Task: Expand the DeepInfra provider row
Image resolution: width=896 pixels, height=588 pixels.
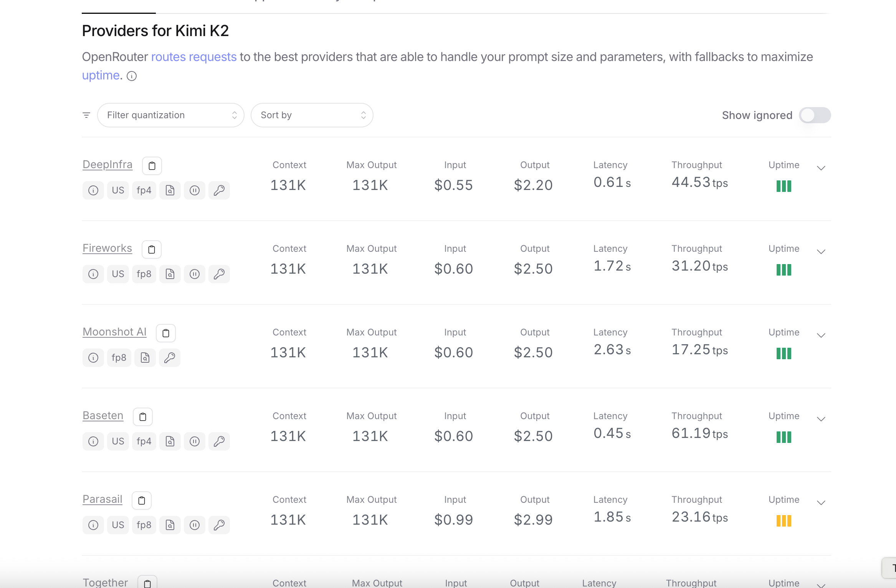Action: [821, 168]
